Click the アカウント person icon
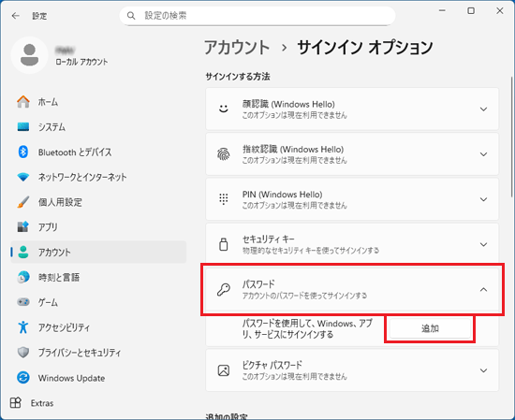 tap(23, 252)
